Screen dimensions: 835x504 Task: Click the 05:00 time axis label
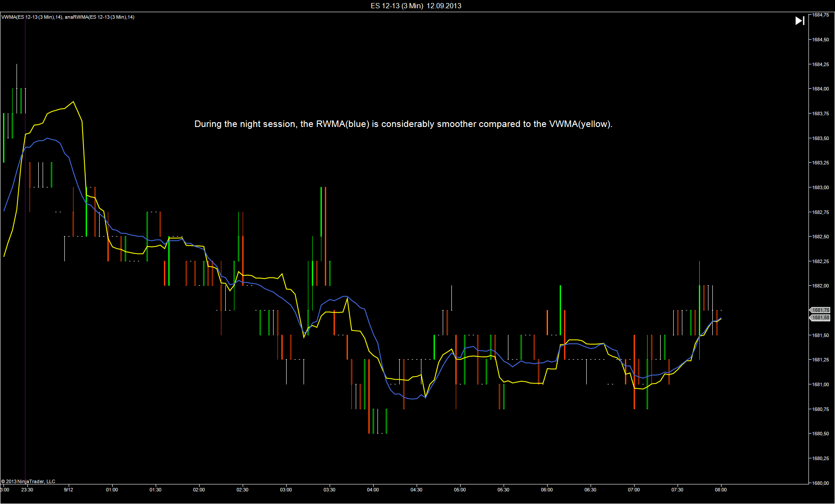460,490
